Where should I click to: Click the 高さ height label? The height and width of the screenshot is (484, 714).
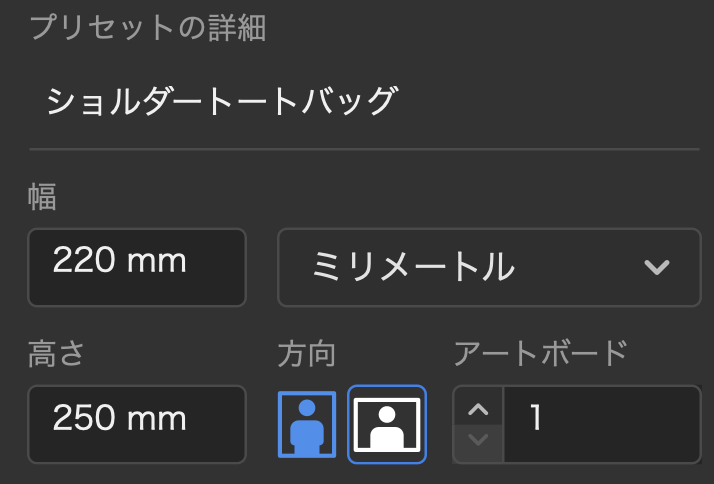pos(56,354)
